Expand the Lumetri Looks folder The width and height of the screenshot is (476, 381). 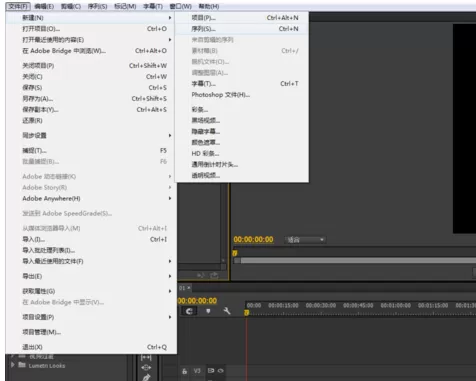tap(13, 365)
